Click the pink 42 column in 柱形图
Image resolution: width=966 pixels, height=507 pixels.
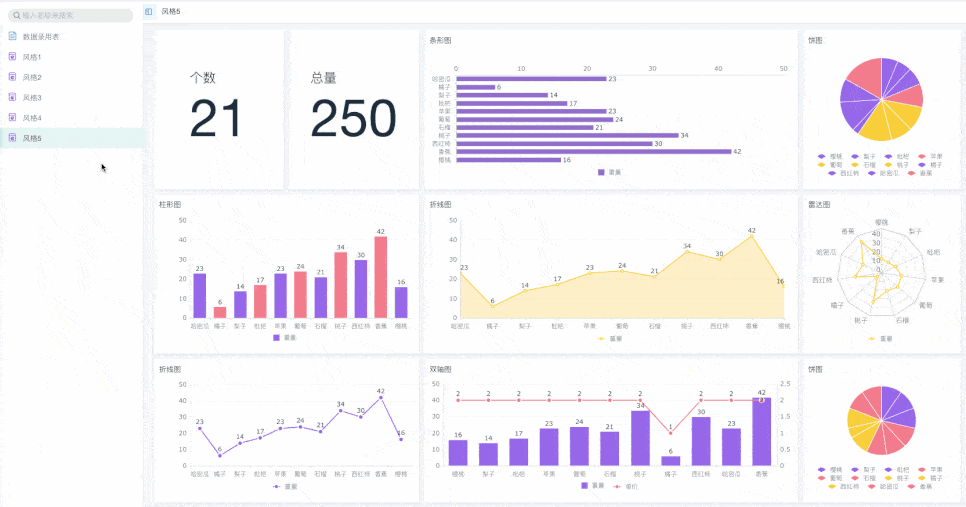pos(381,277)
